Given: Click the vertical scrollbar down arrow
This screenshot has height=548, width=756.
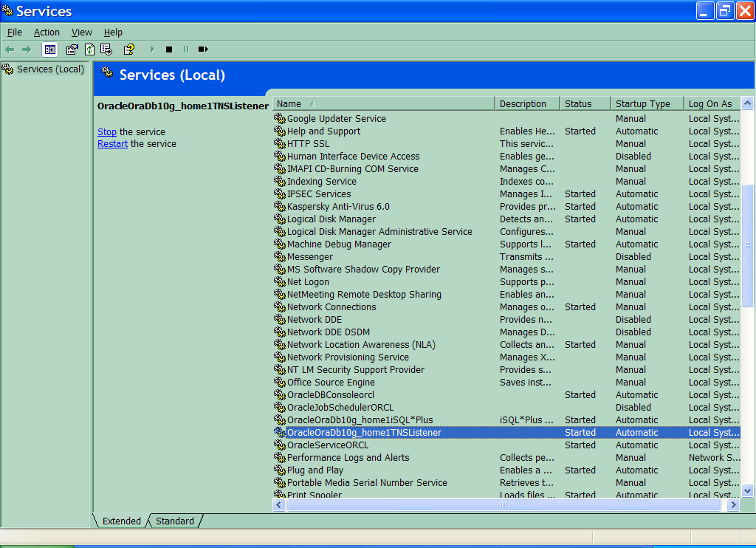Looking at the screenshot, I should 747,490.
